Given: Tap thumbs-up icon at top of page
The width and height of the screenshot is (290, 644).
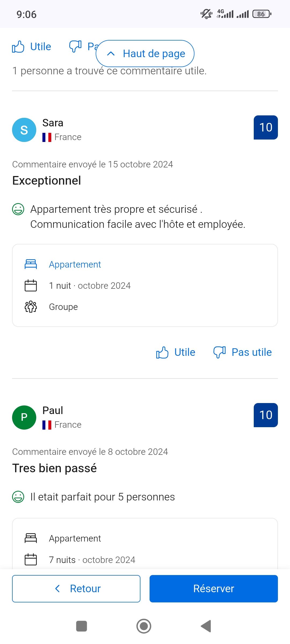Looking at the screenshot, I should point(18,47).
